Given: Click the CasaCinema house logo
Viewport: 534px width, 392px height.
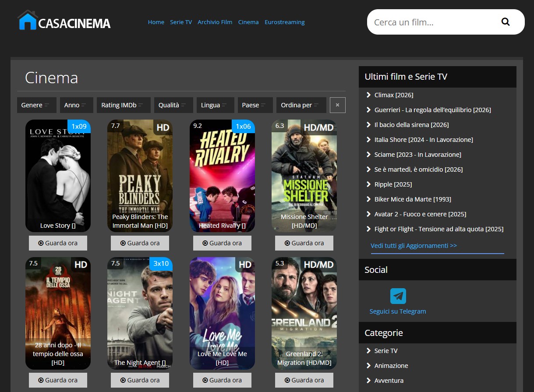Looking at the screenshot, I should (x=28, y=21).
